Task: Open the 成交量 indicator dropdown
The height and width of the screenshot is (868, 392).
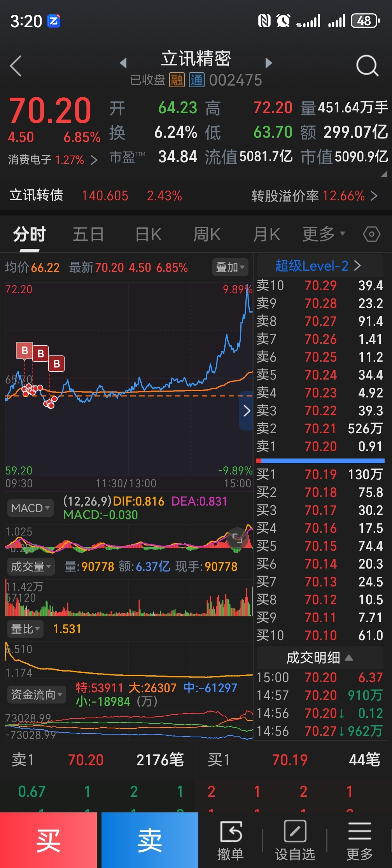Action: [31, 567]
